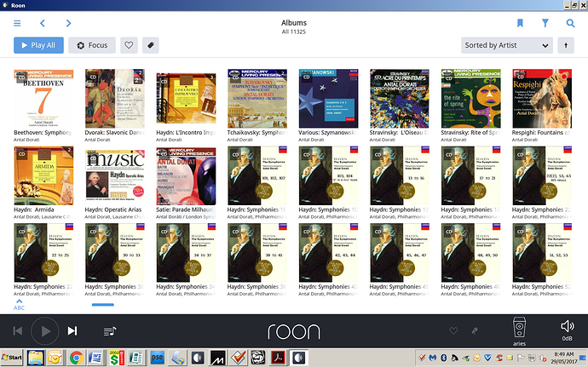Open the play queue icon
Image resolution: width=588 pixels, height=367 pixels.
[110, 331]
